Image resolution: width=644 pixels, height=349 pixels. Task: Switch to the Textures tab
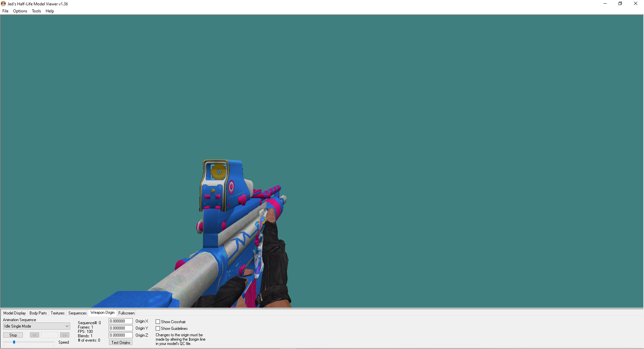pos(58,313)
